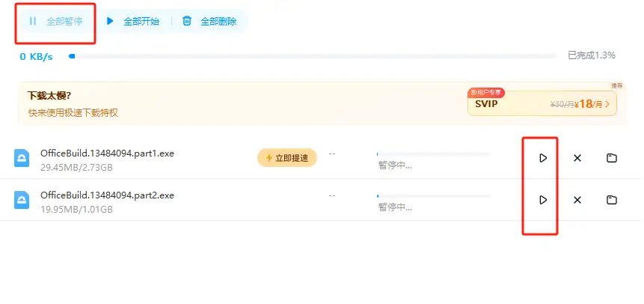Open folder for OfficeBuild part1.exe

click(612, 158)
